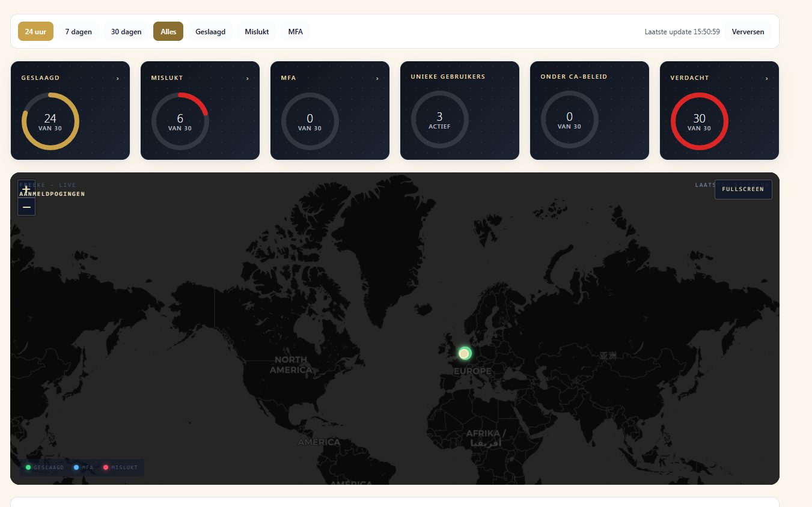Click the Laatste update 15:50:59 text
The height and width of the screenshot is (507, 812).
682,32
